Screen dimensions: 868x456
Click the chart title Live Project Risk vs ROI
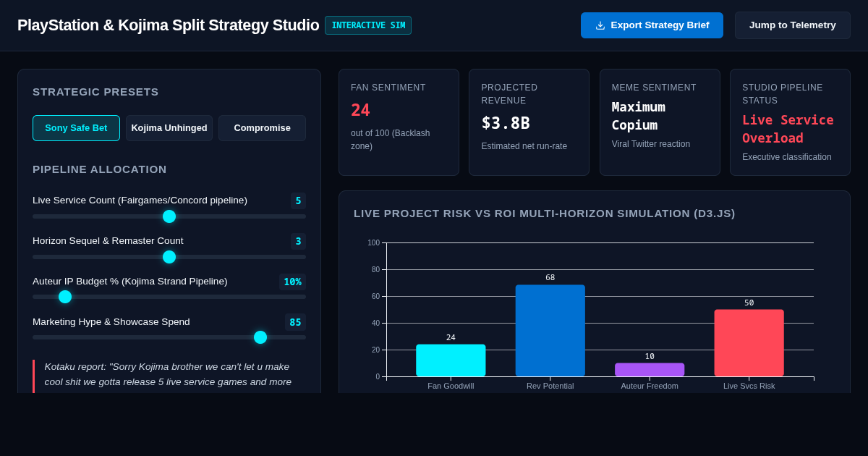(545, 214)
